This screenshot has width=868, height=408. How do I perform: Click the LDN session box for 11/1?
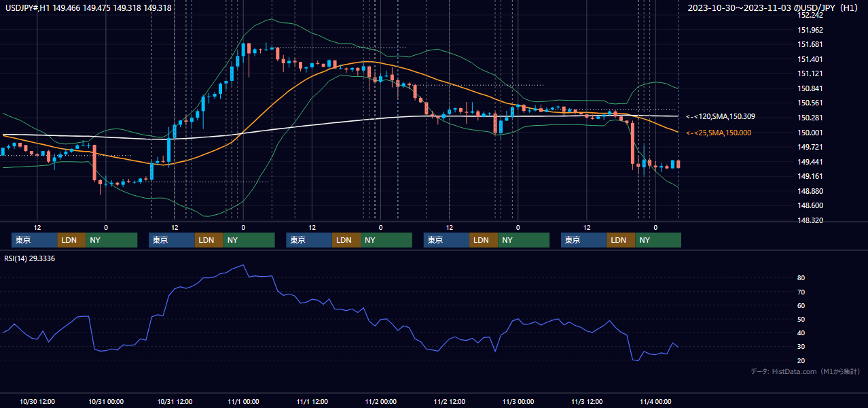[346, 240]
